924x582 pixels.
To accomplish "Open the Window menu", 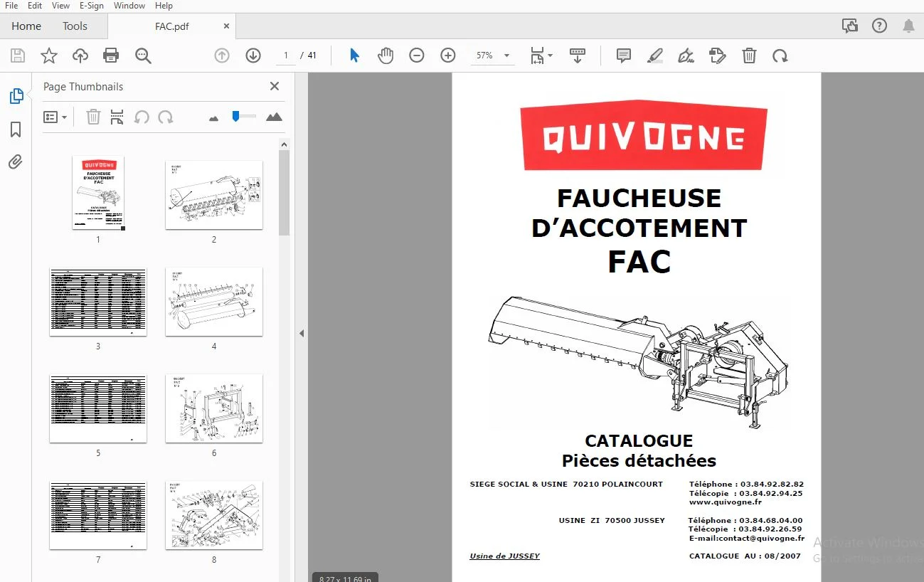I will (x=129, y=6).
